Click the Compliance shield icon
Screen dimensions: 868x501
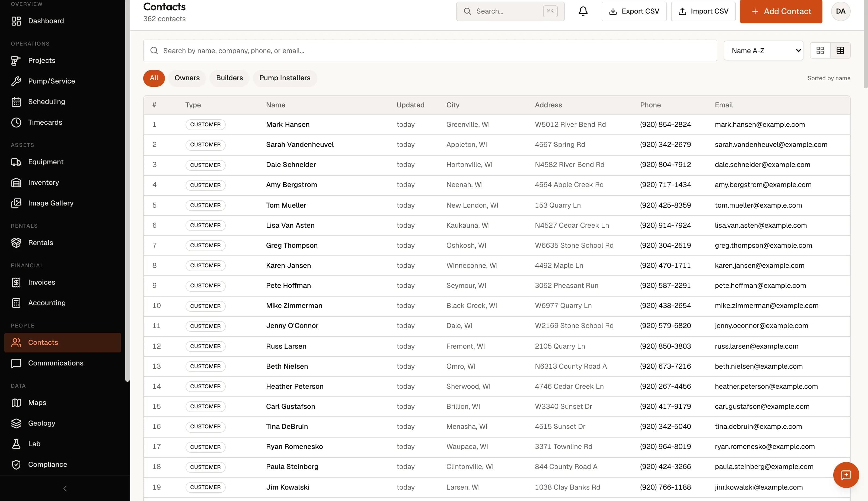click(x=16, y=465)
